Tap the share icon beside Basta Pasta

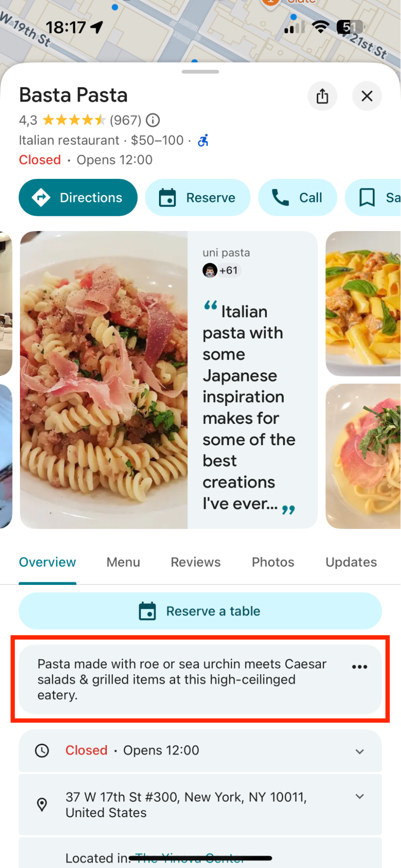point(322,96)
